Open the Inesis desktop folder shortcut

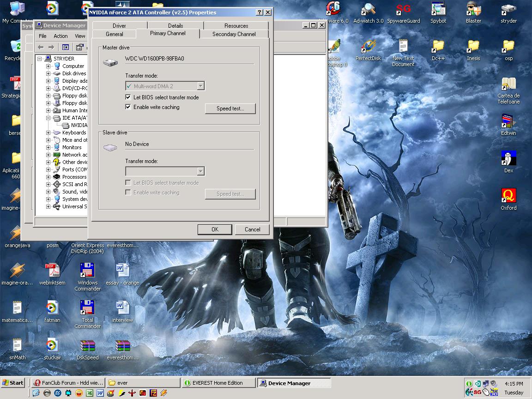click(473, 50)
